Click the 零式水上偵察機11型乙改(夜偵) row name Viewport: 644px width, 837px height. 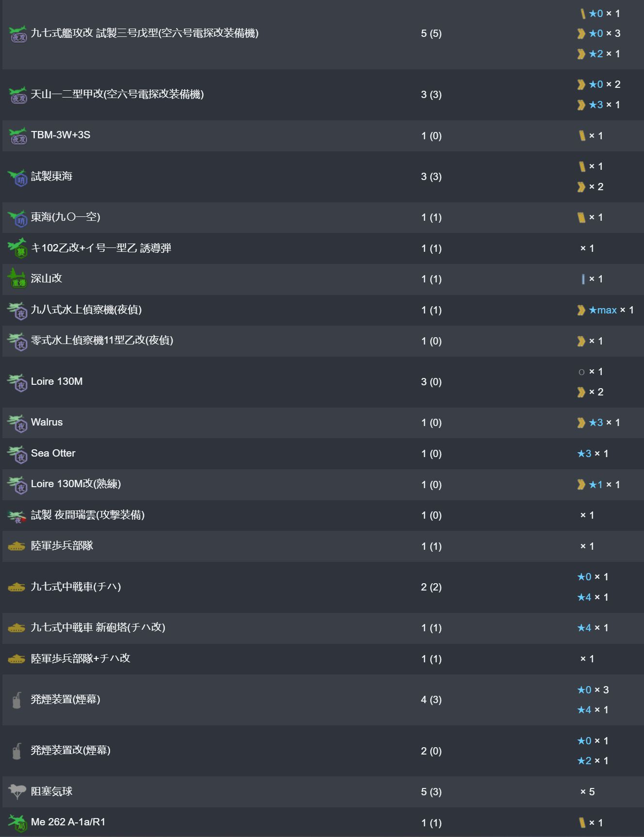pos(102,340)
